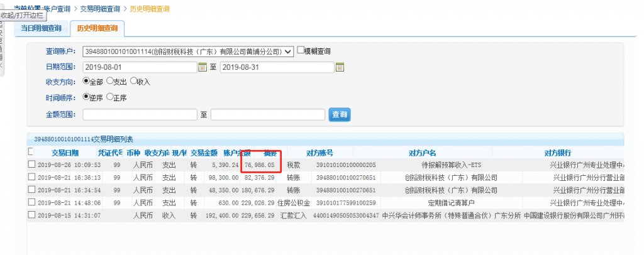Open the 查询账户 account dropdown
This screenshot has width=644, height=255.
point(188,52)
